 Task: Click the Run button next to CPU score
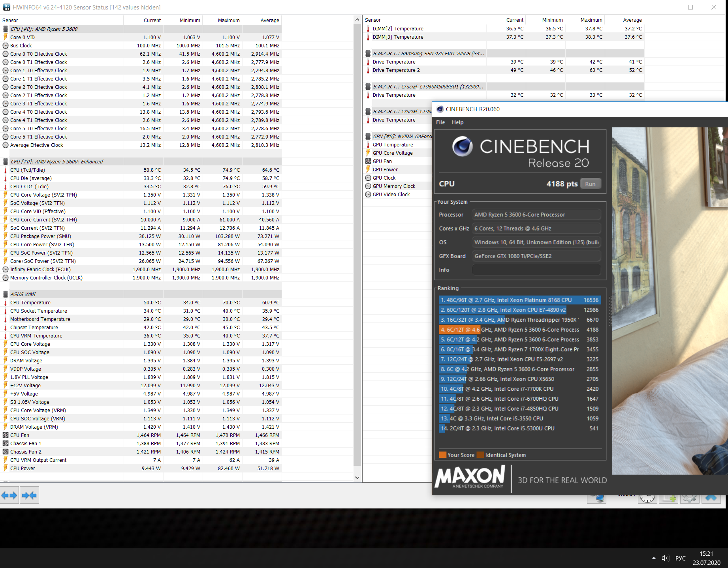tap(591, 184)
